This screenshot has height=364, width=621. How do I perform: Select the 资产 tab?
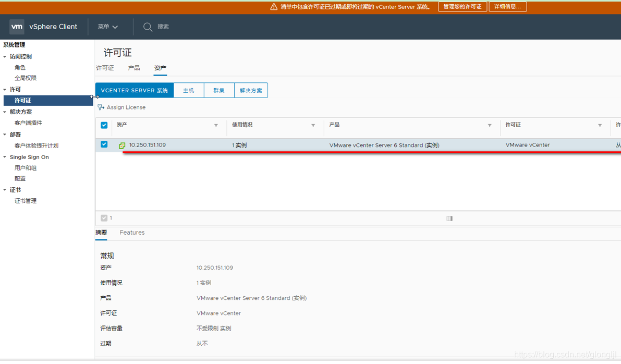[160, 68]
